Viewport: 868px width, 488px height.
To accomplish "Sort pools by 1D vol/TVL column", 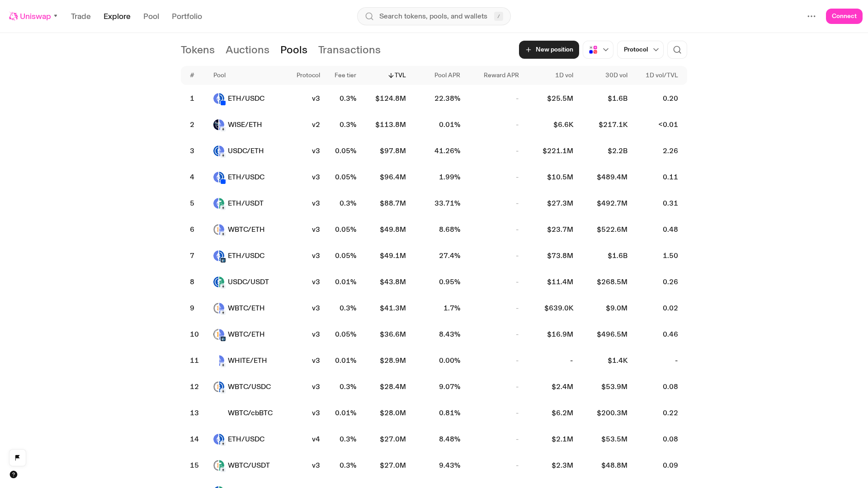I will point(662,75).
